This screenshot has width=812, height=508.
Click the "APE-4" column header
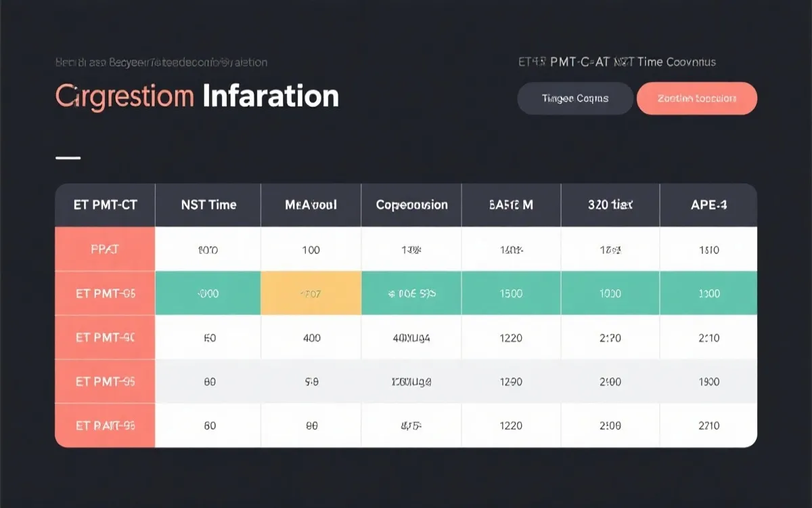pyautogui.click(x=708, y=205)
